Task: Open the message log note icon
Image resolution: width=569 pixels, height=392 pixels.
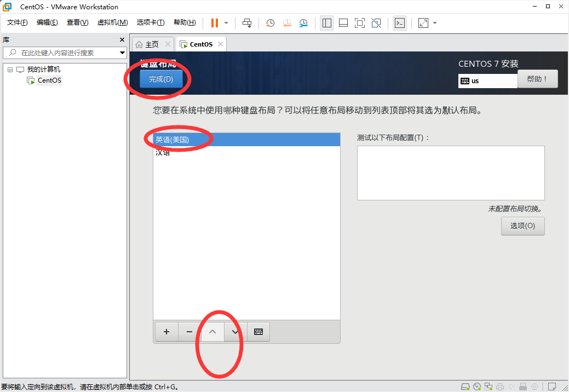Action: [552, 387]
